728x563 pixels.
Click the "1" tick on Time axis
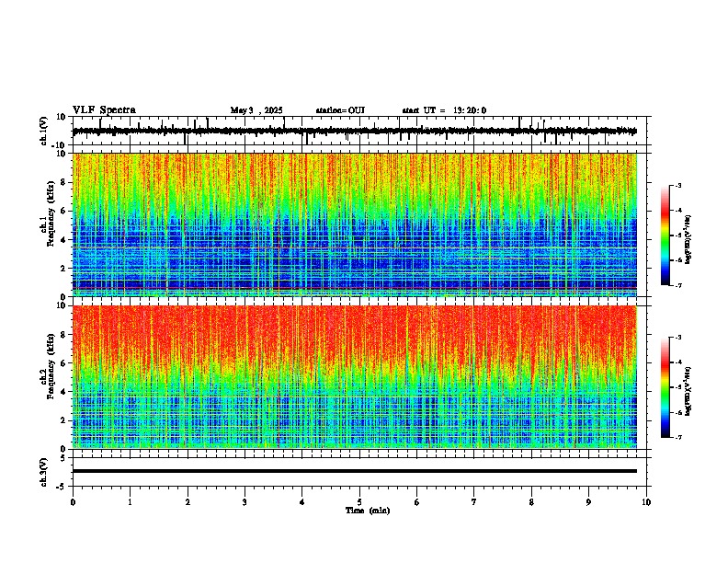130,502
